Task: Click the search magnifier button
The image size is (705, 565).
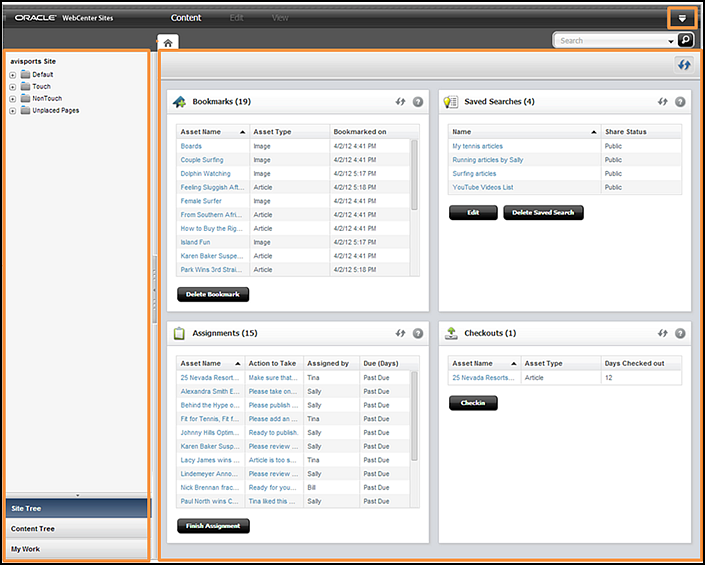Action: pyautogui.click(x=685, y=40)
